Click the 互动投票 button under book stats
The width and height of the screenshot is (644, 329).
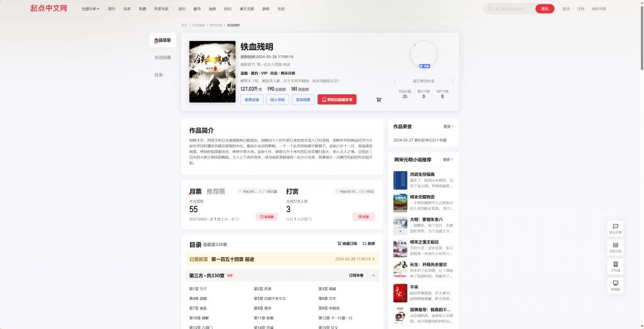[x=303, y=99]
